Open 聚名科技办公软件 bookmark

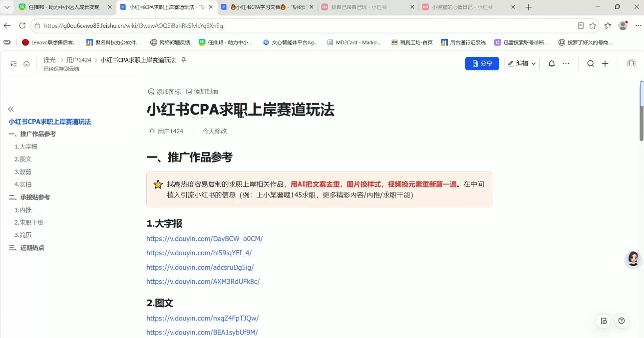(113, 42)
